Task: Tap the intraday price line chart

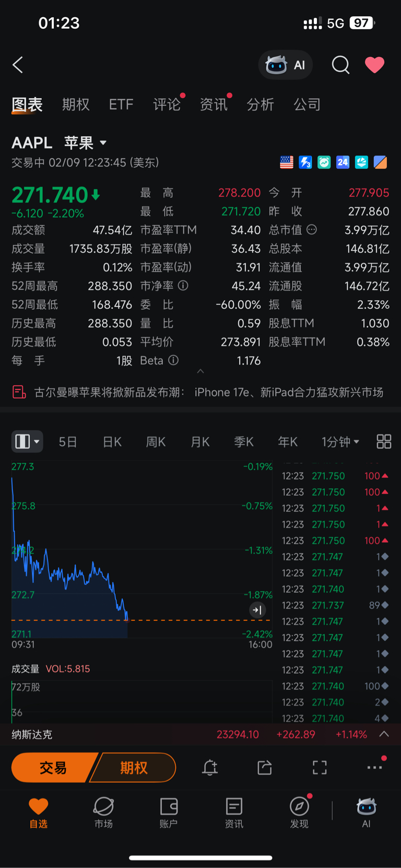Action: pyautogui.click(x=142, y=549)
